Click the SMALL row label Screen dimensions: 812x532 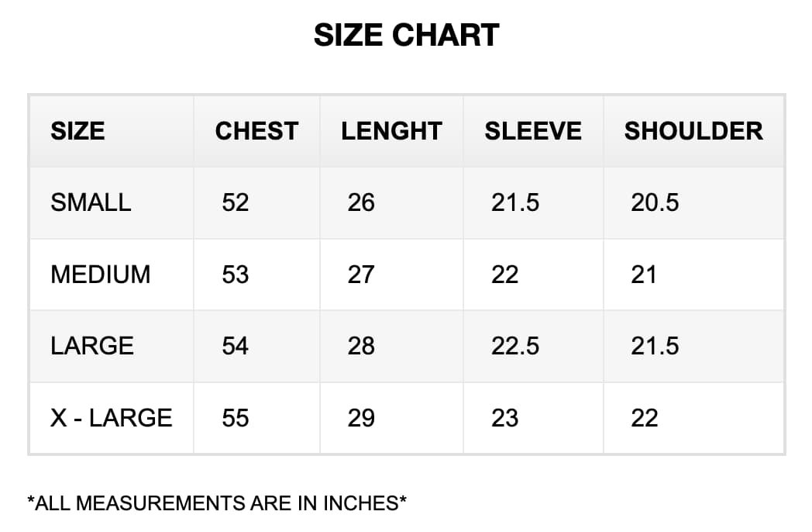coord(91,202)
